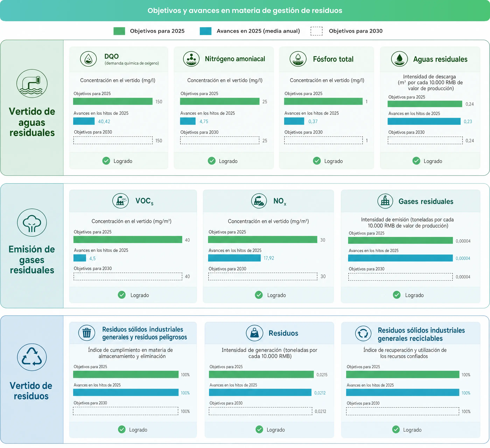Click the value 0,0215 in the Residuos card
Viewport: 490px width, 448px height.
click(x=322, y=375)
